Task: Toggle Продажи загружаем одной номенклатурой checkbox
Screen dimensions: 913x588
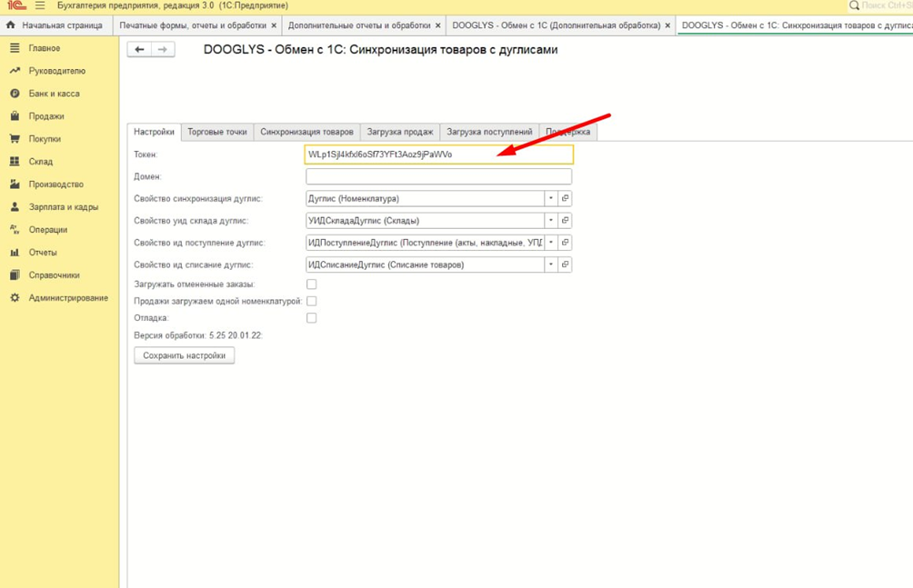Action: tap(312, 301)
